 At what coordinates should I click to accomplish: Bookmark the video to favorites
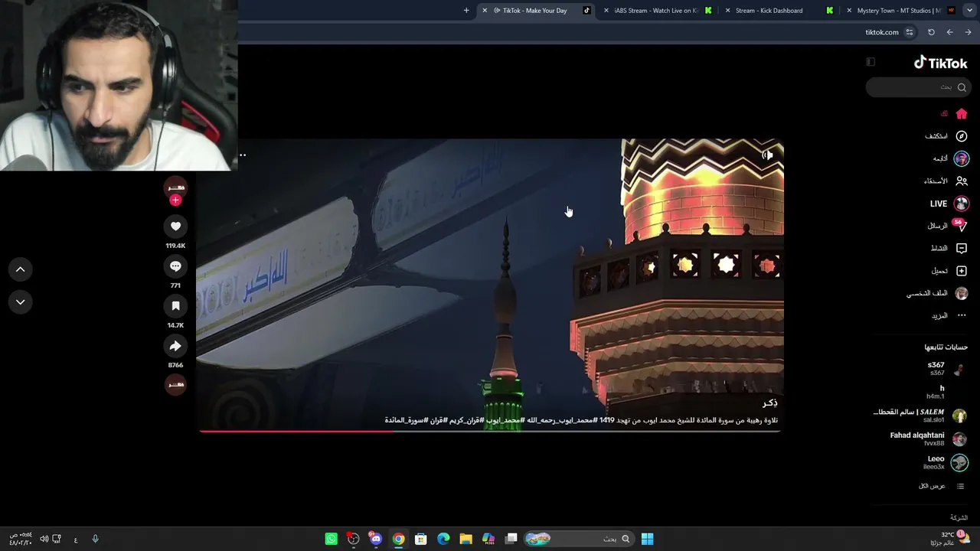point(175,306)
